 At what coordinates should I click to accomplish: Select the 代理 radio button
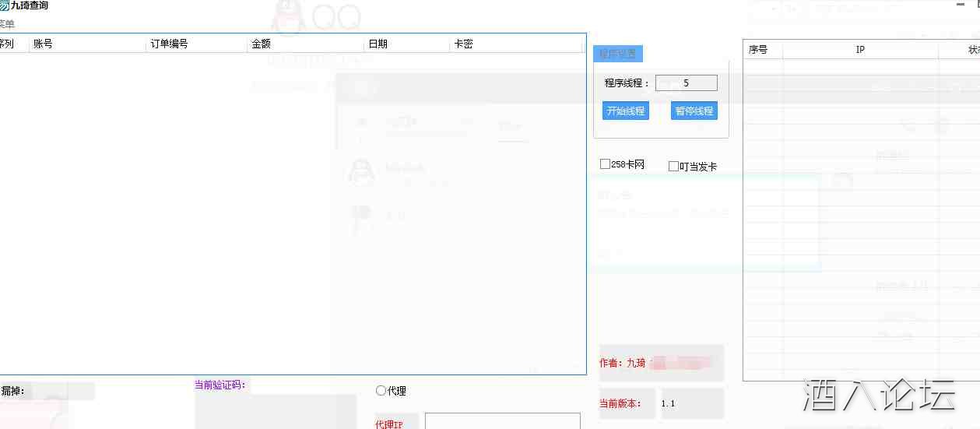(381, 391)
